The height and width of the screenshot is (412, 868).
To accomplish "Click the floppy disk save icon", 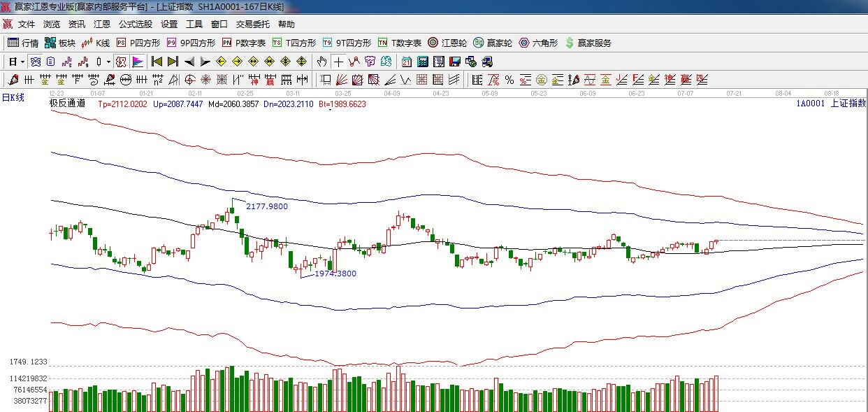I will click(455, 62).
